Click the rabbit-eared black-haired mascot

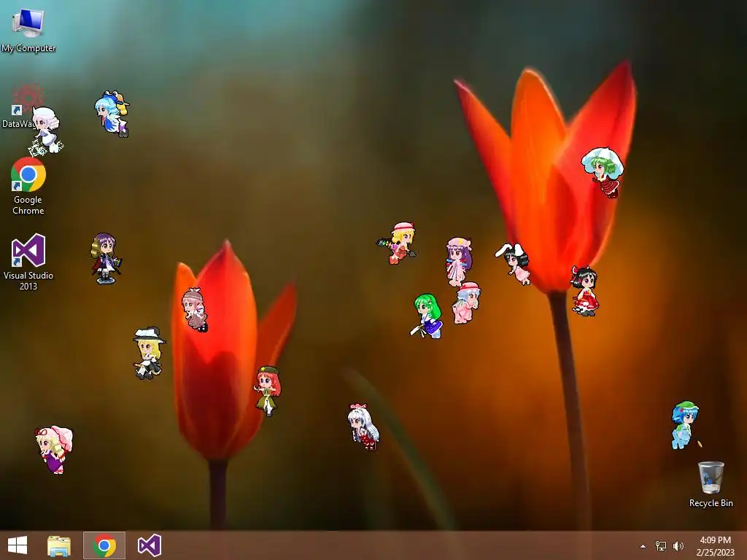click(x=514, y=263)
